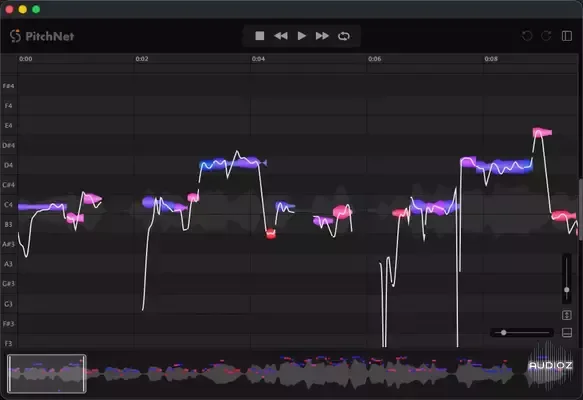Minimize the window with yellow button

[x=23, y=9]
